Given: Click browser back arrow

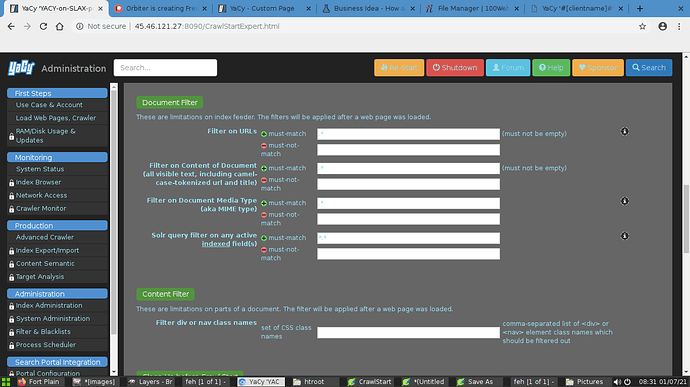Looking at the screenshot, I should 11,26.
